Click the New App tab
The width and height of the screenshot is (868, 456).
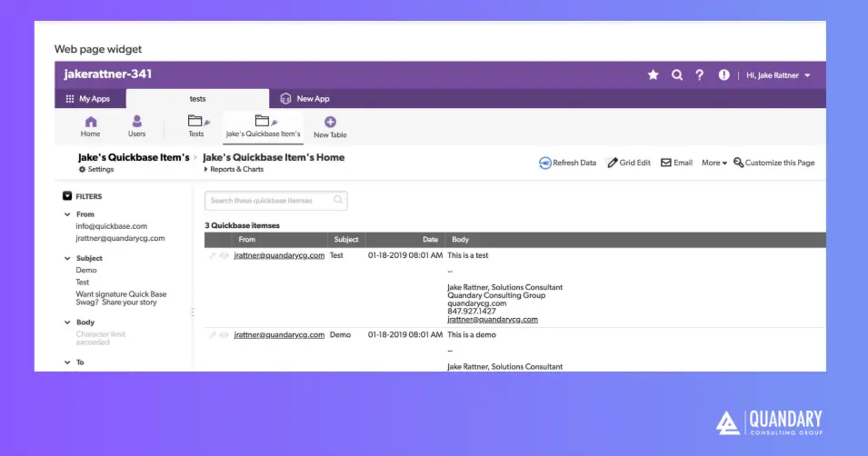point(305,98)
